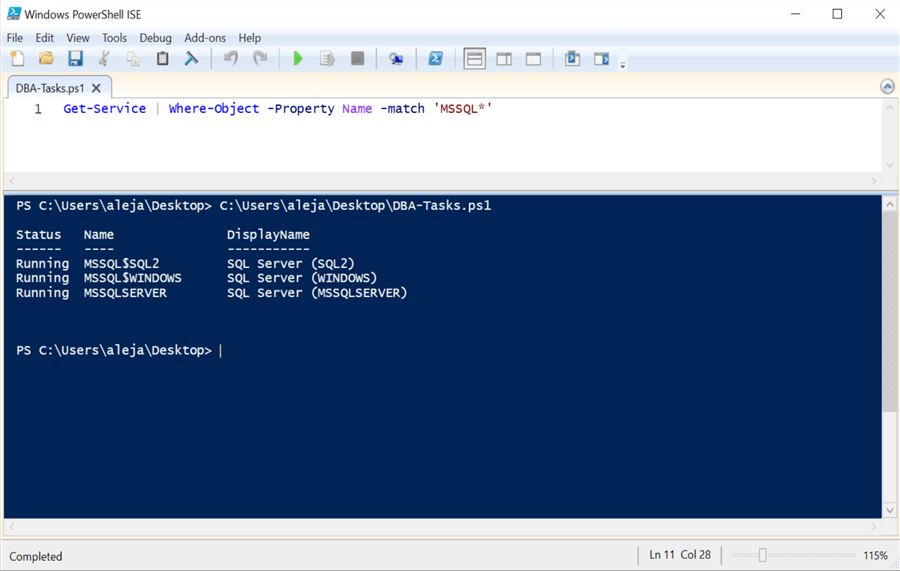Copy selection using copy icon
The height and width of the screenshot is (571, 900).
[133, 59]
